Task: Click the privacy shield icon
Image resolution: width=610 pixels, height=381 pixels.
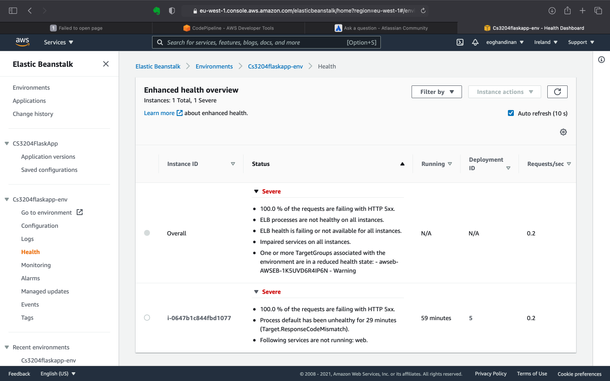Action: tap(172, 11)
